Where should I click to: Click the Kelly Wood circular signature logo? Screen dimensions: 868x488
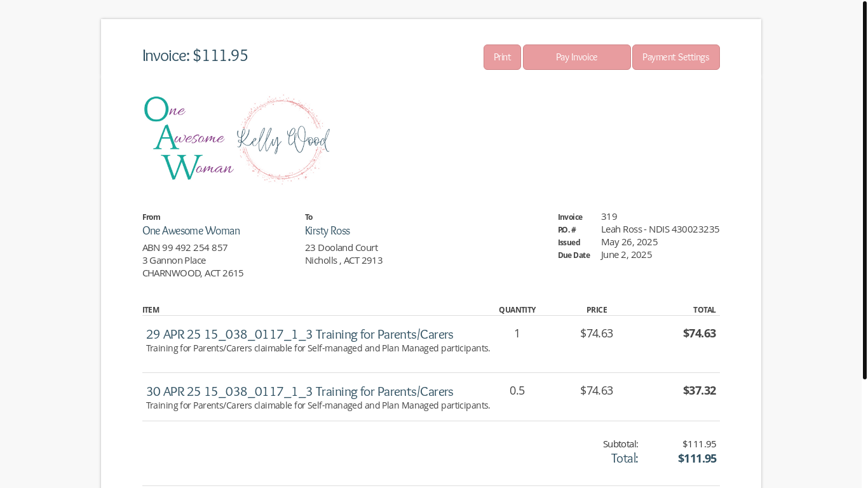pyautogui.click(x=283, y=139)
